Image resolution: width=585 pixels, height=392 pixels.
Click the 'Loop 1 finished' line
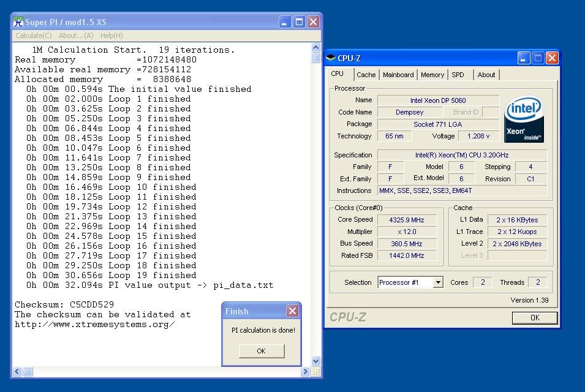tap(108, 99)
